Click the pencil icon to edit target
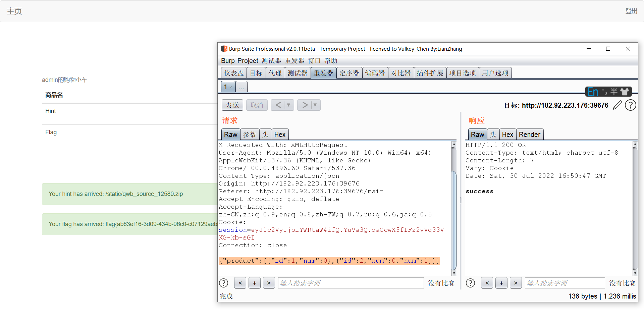The height and width of the screenshot is (316, 644). (617, 105)
